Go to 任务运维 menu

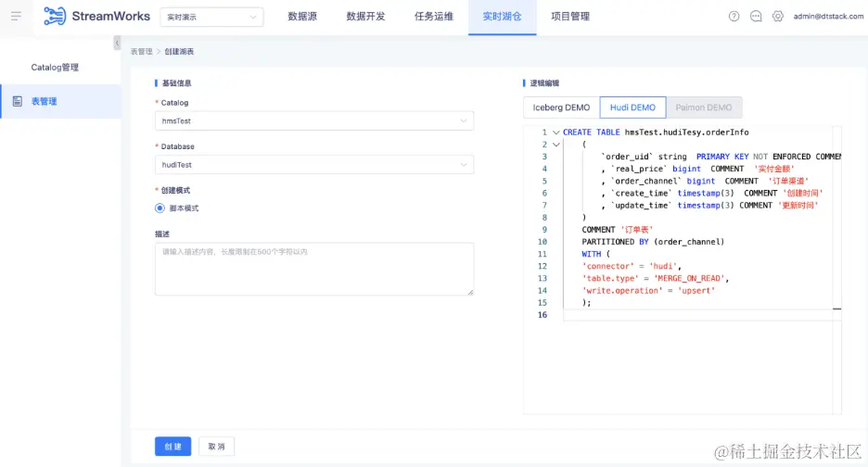click(433, 17)
